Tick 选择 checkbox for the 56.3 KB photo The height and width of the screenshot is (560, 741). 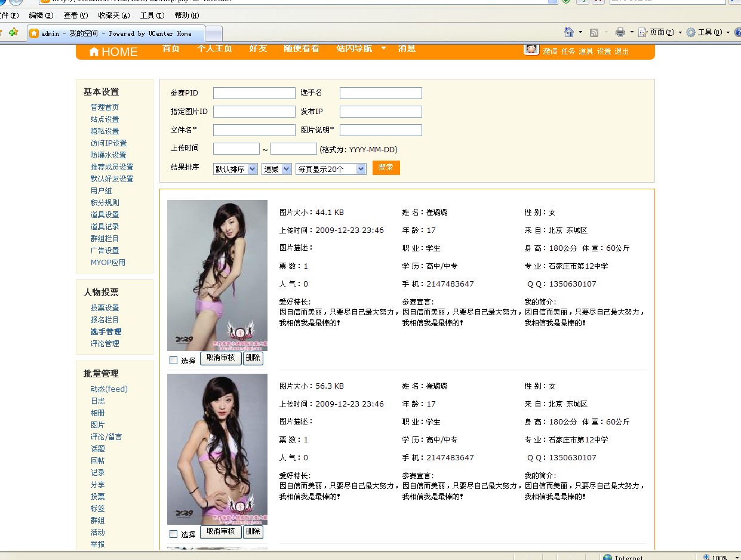tap(174, 534)
